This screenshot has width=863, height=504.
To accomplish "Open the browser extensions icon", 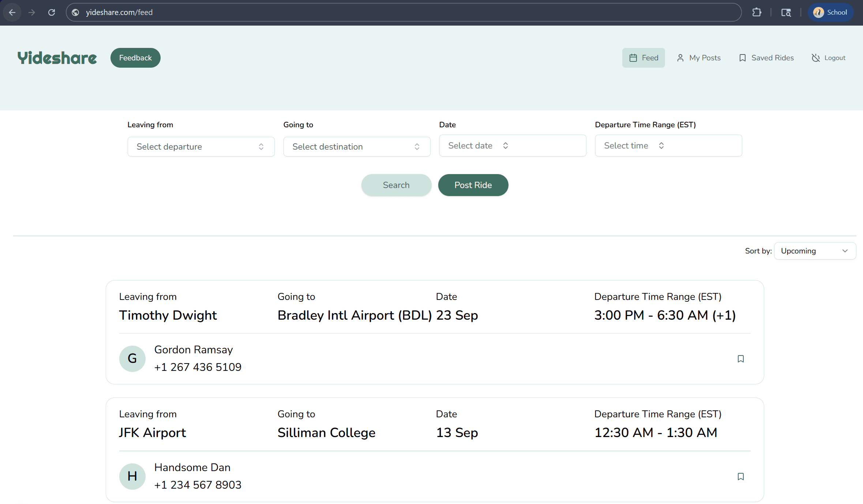I will coord(757,12).
